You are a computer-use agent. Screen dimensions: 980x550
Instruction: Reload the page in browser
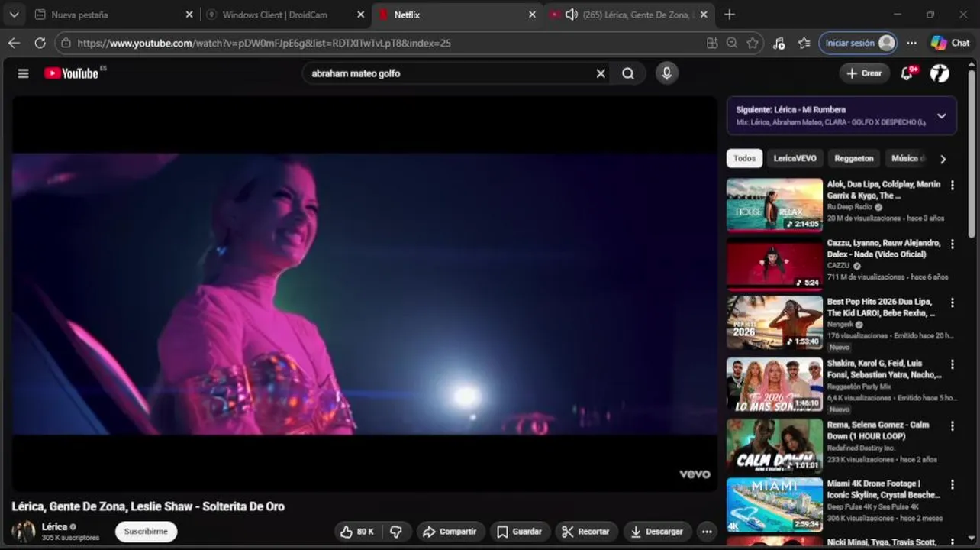click(x=40, y=43)
